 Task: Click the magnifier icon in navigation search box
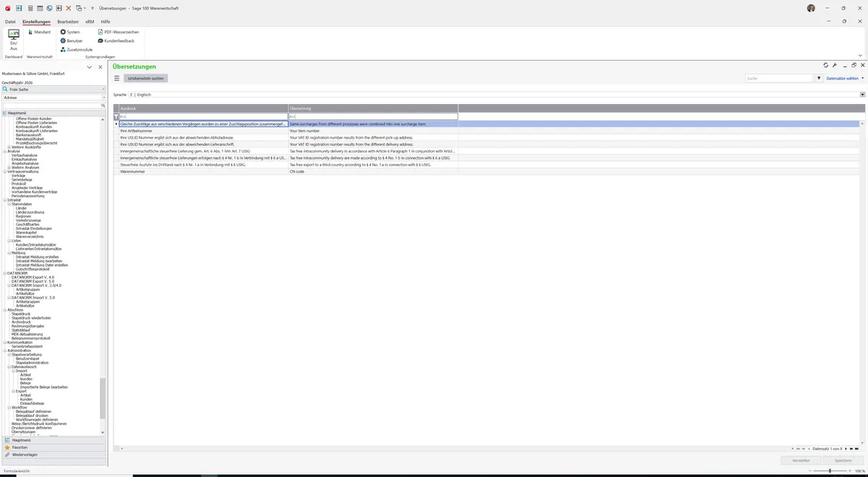[103, 106]
